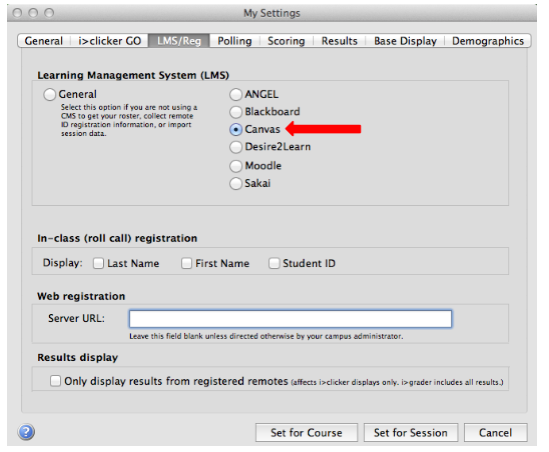Open the Scoring tab
Image resolution: width=549 pixels, height=452 pixels.
tap(286, 41)
